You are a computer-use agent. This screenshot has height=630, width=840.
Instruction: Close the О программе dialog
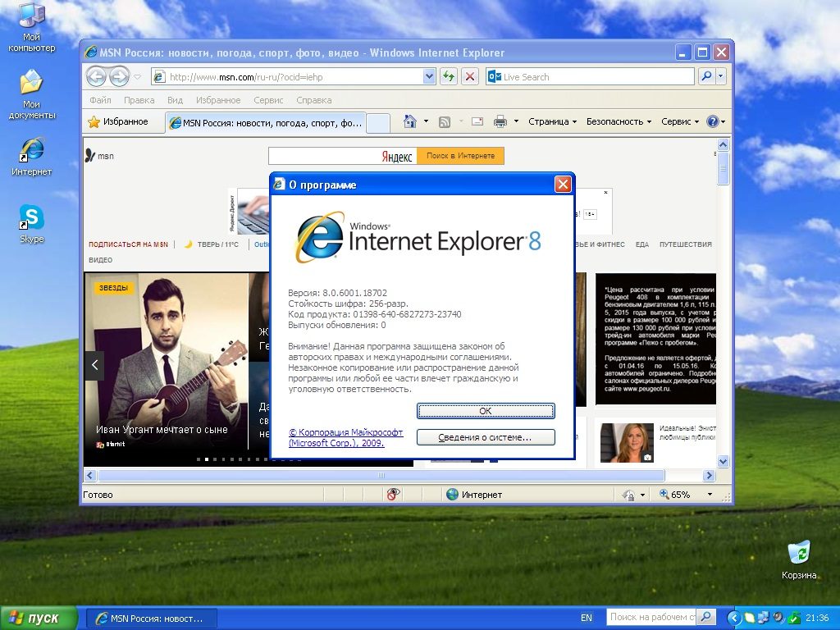[563, 185]
